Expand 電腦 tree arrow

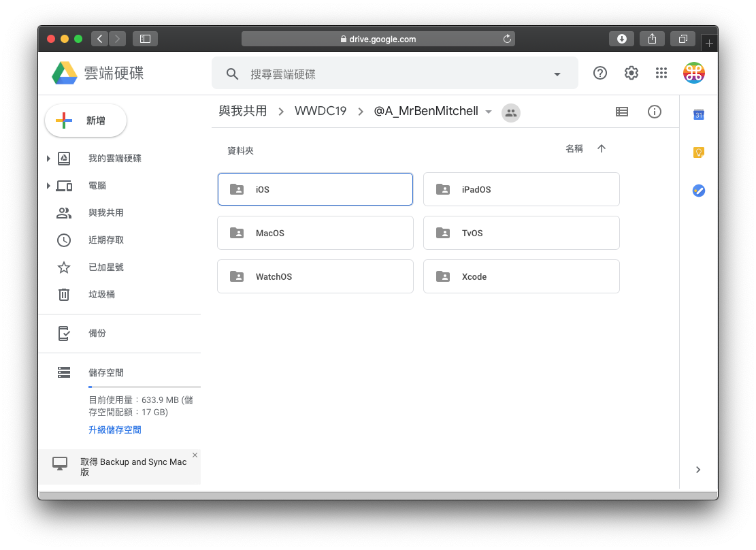click(48, 186)
